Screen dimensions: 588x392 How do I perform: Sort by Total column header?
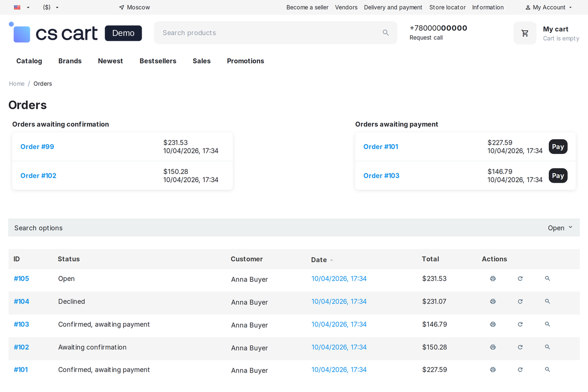coord(430,259)
